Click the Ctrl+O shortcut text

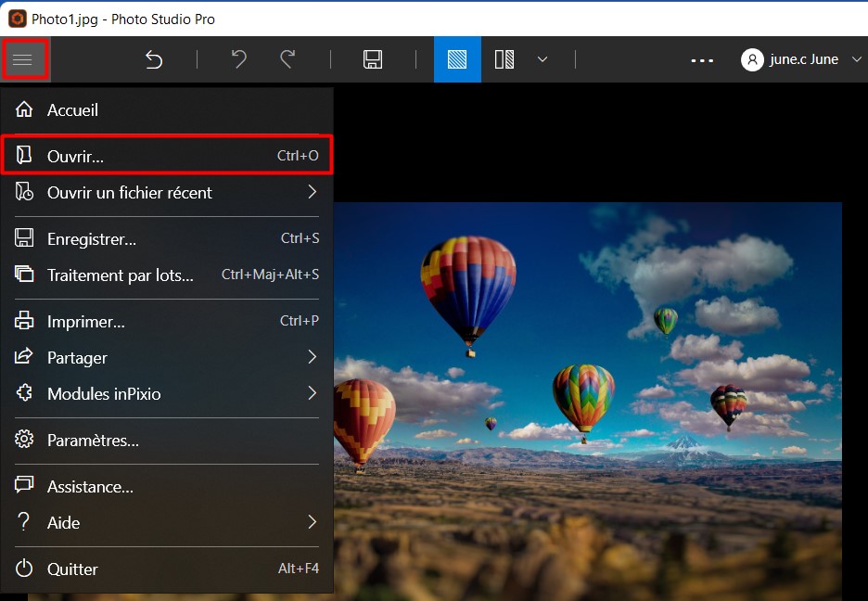pyautogui.click(x=298, y=156)
